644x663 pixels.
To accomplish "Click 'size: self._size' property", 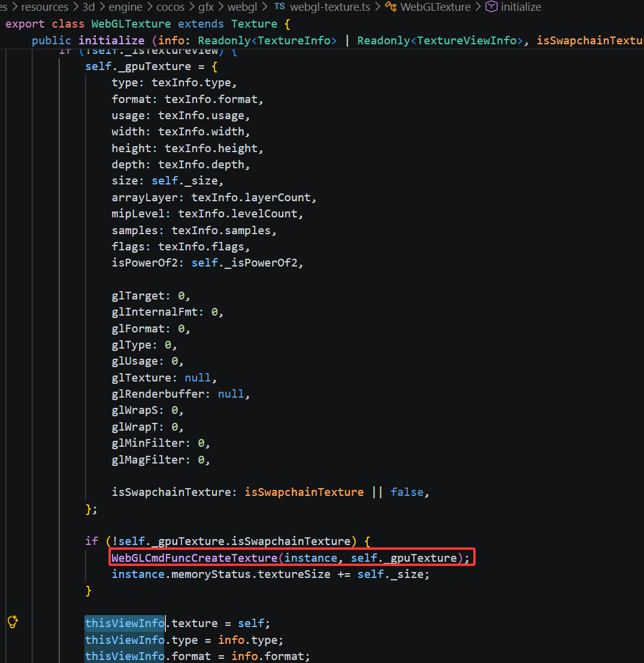I will pos(168,180).
